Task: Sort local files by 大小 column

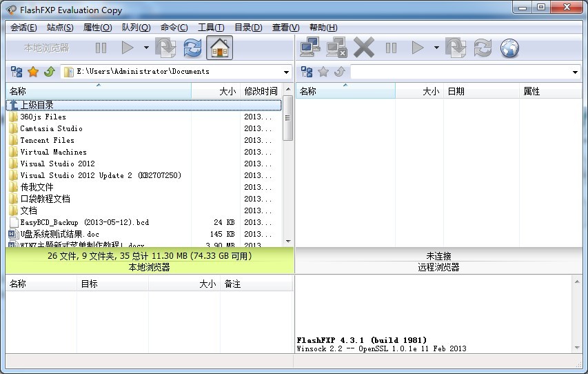Action: (x=216, y=91)
